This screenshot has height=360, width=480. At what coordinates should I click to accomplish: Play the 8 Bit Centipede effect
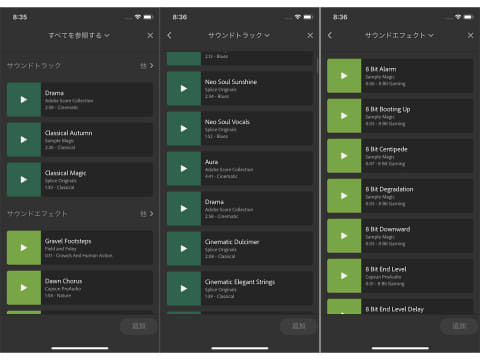point(344,156)
